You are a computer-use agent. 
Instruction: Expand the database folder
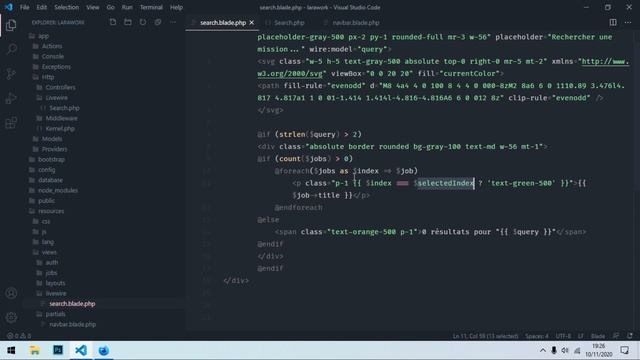click(x=50, y=180)
